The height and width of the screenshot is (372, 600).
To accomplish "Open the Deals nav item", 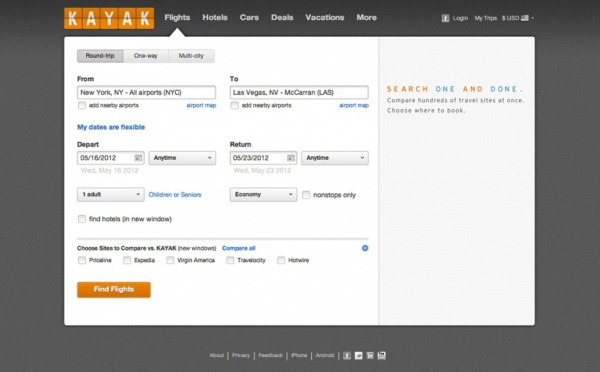I will click(282, 18).
